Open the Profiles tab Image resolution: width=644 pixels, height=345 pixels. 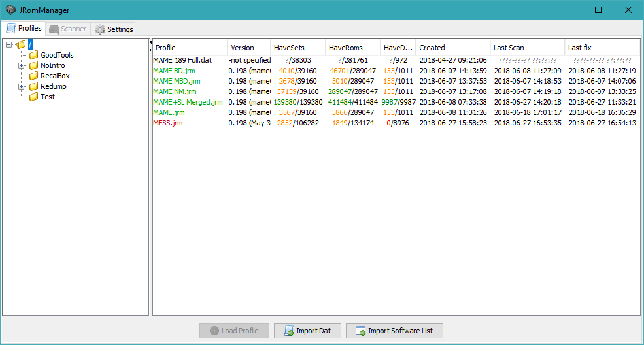tap(24, 28)
